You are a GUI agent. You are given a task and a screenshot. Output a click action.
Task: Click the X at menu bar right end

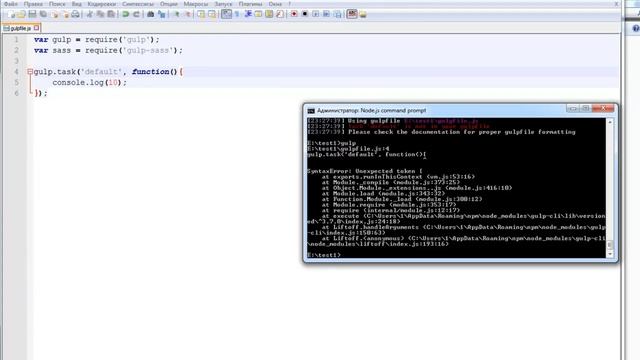(x=616, y=4)
